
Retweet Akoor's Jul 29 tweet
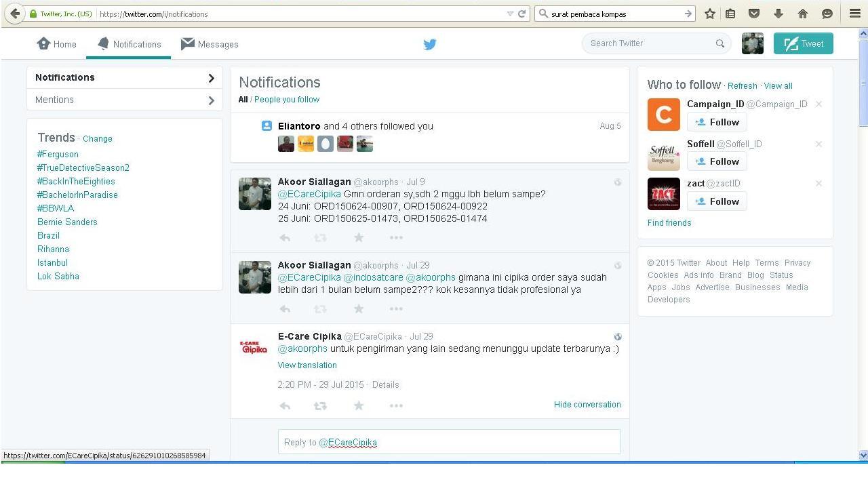320,308
